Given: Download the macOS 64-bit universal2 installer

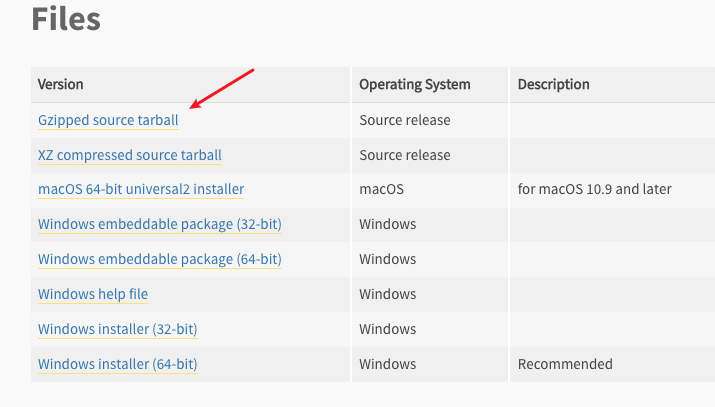Looking at the screenshot, I should pyautogui.click(x=140, y=189).
